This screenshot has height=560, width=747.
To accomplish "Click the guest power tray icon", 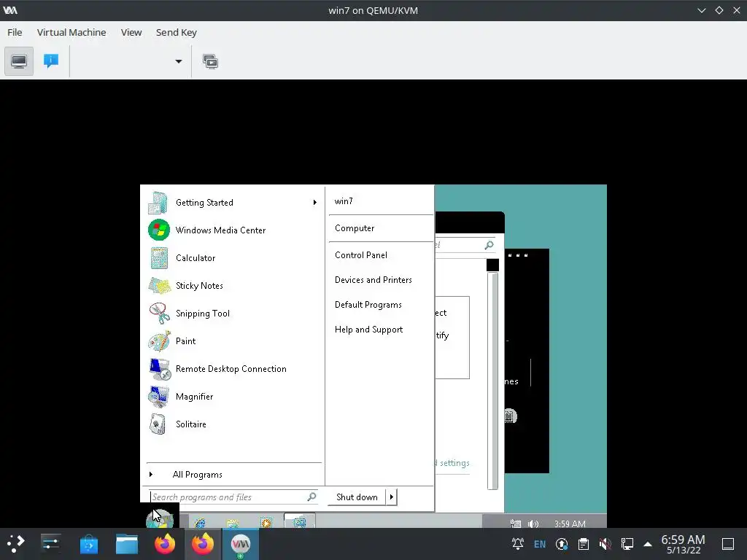I will (516, 524).
